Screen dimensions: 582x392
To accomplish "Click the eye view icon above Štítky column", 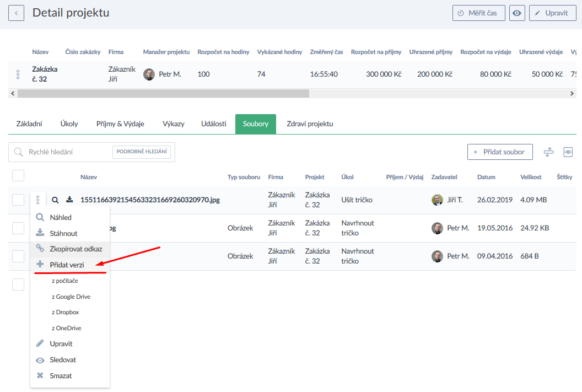I will [568, 152].
